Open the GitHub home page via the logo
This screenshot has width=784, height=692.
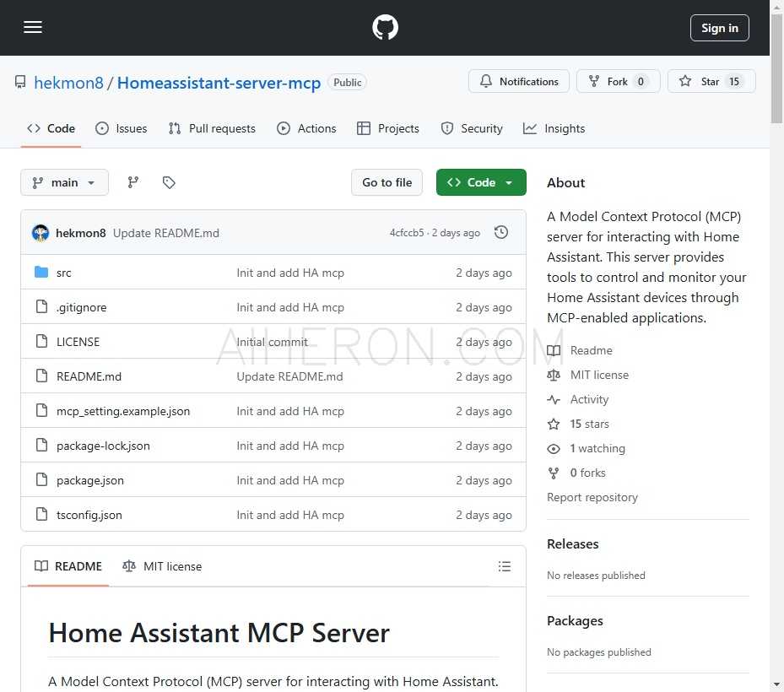click(385, 27)
